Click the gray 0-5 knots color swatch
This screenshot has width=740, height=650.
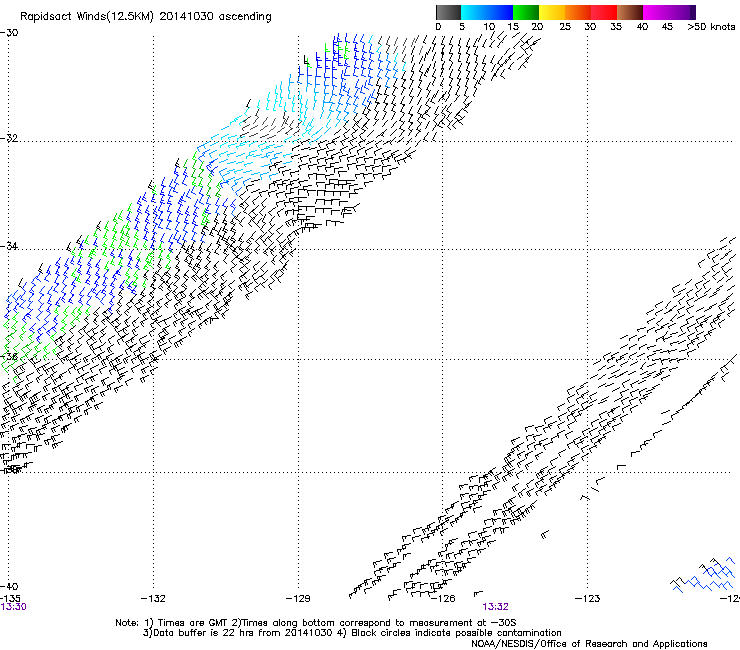point(448,12)
